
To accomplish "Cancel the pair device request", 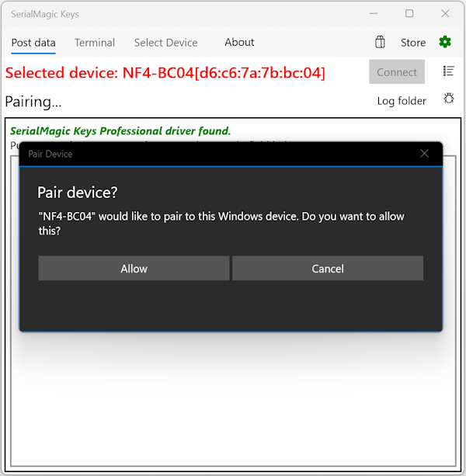I will click(x=328, y=268).
